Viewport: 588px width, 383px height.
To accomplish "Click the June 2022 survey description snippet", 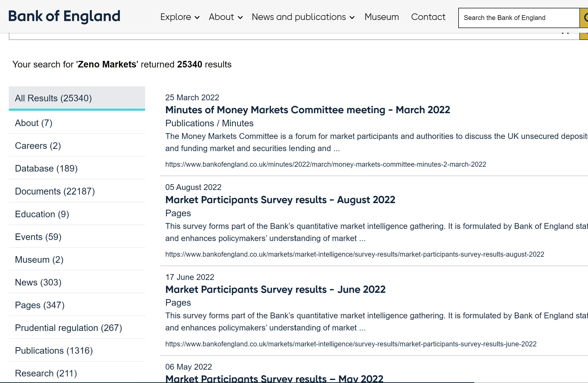I will pyautogui.click(x=377, y=322).
